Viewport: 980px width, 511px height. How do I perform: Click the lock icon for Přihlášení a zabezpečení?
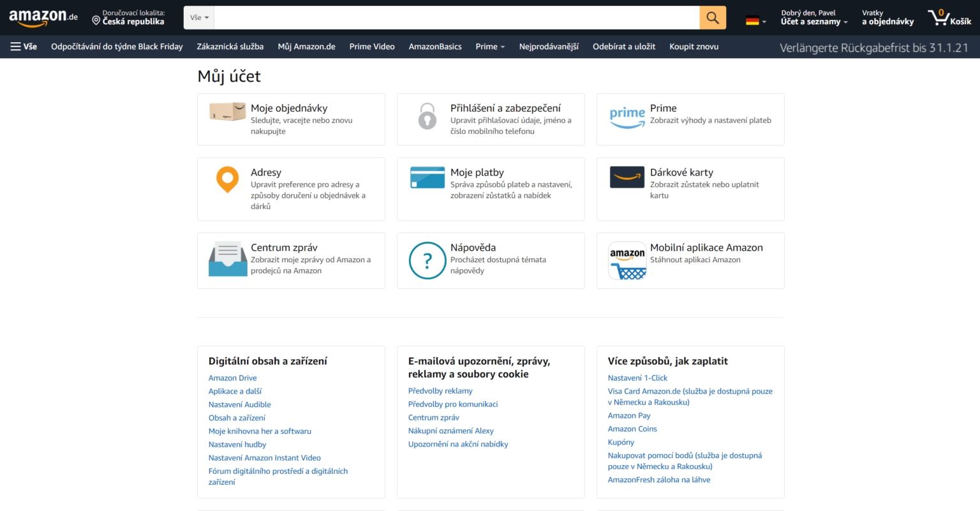pos(427,115)
